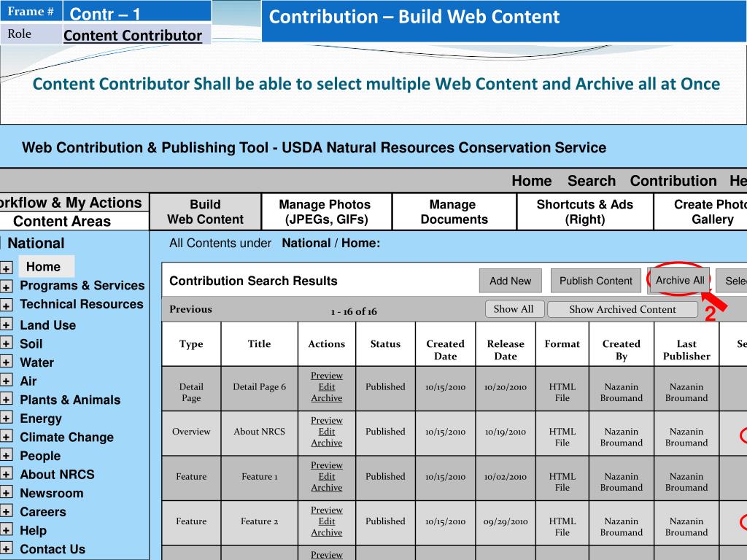
Task: Expand Contact Us plus icon
Action: point(6,548)
